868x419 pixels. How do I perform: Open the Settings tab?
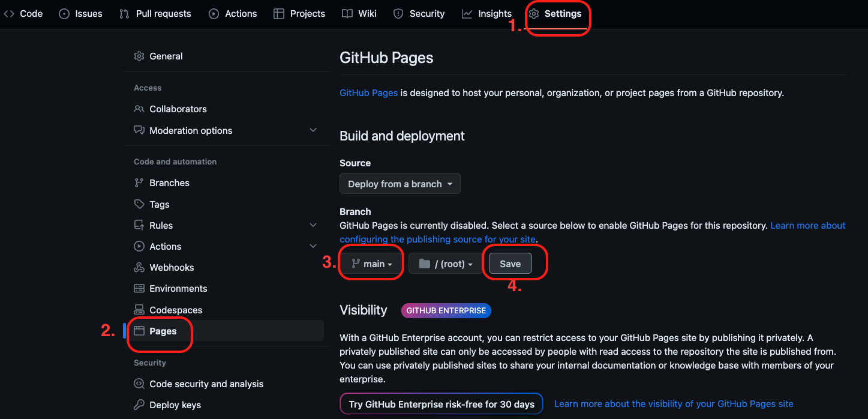pos(555,14)
